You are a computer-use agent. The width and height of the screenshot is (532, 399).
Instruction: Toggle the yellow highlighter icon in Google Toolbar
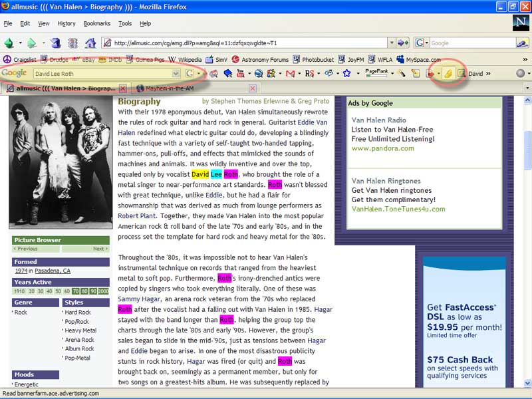pyautogui.click(x=448, y=73)
